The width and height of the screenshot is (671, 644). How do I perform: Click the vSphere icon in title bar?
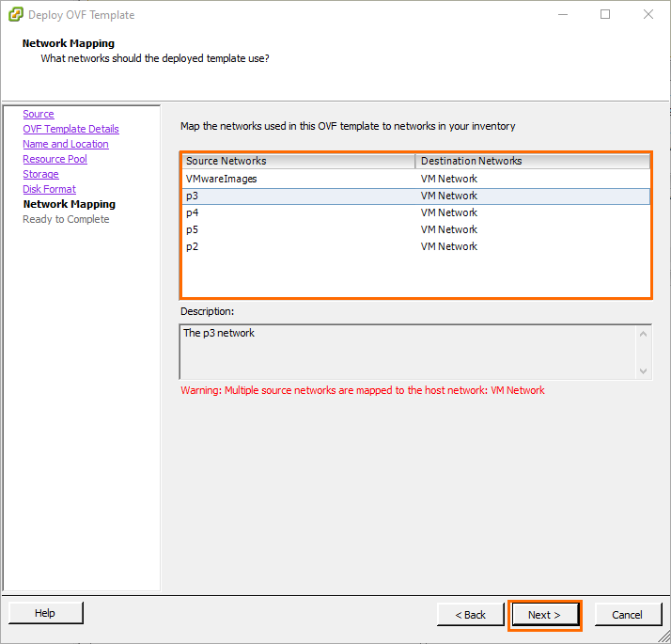click(x=16, y=15)
